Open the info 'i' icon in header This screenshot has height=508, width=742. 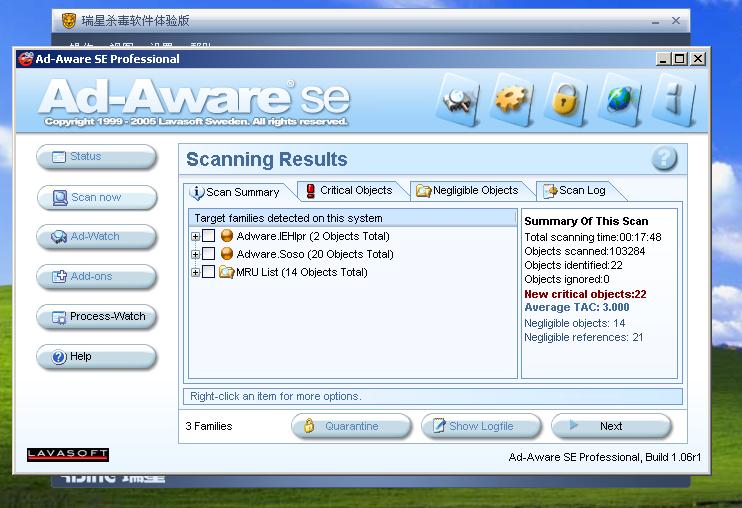point(674,100)
